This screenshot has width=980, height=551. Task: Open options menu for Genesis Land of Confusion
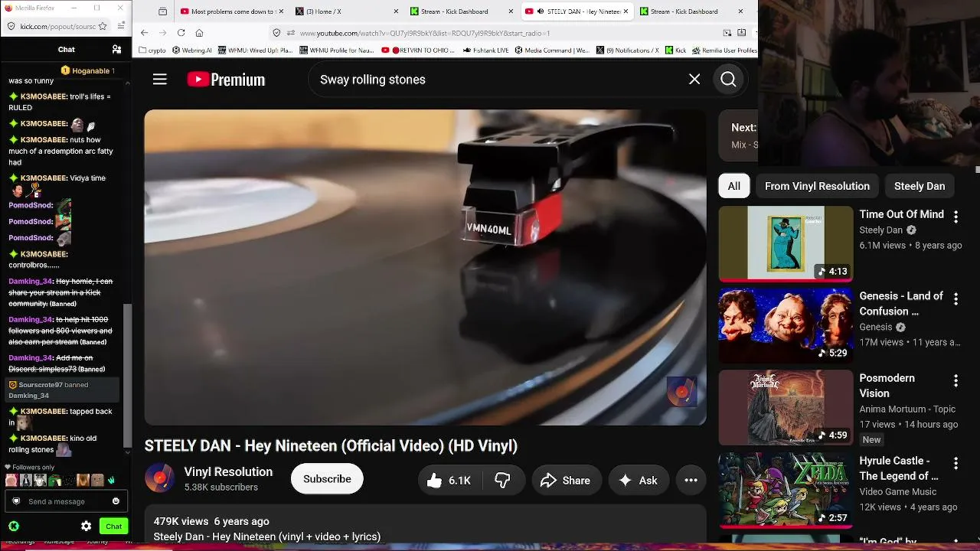click(x=955, y=299)
